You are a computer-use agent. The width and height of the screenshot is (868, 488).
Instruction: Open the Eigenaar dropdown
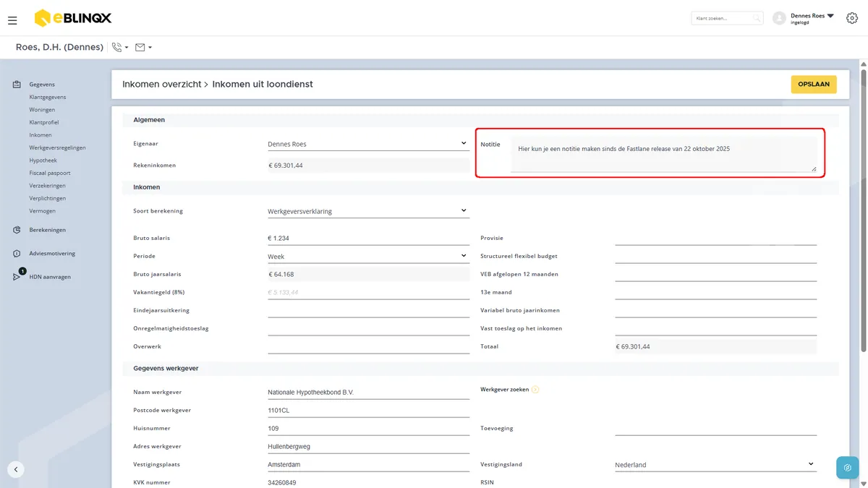[x=368, y=144]
